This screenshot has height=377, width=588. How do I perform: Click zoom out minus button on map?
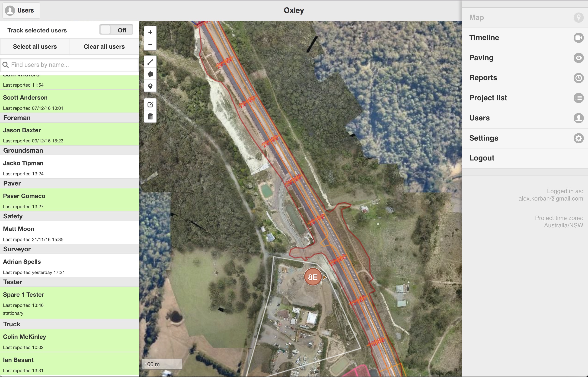point(150,44)
